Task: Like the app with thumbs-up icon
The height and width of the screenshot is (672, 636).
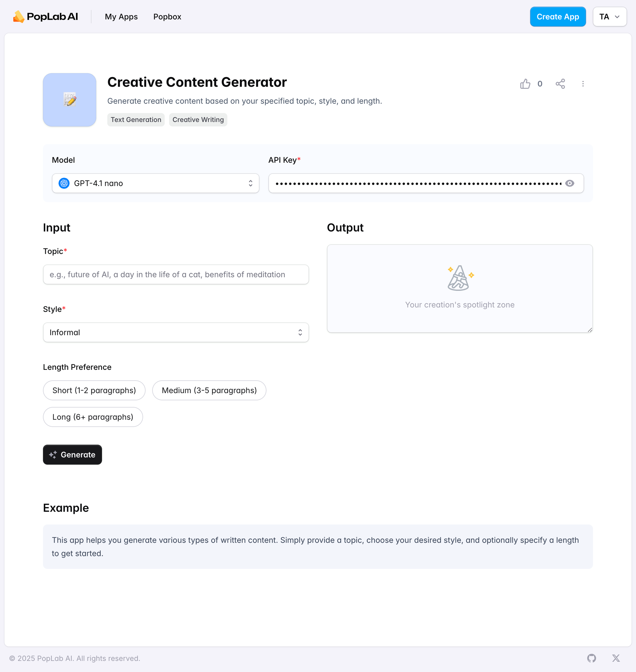Action: [x=525, y=84]
